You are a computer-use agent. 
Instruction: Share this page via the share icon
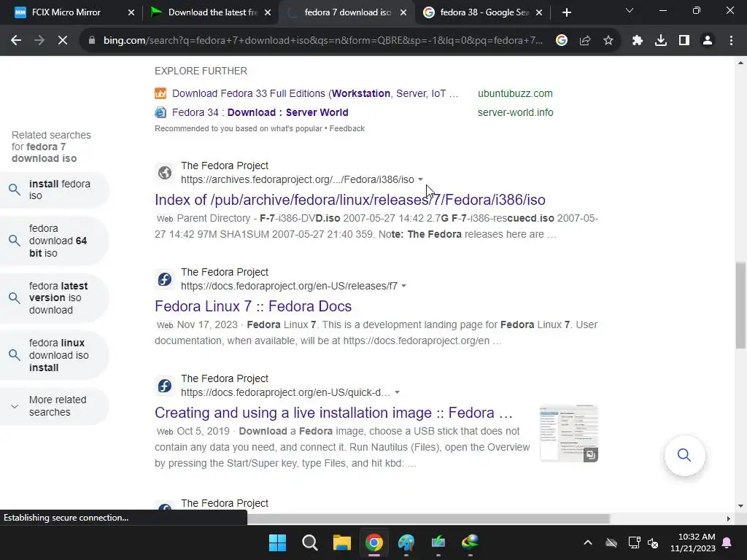tap(585, 41)
